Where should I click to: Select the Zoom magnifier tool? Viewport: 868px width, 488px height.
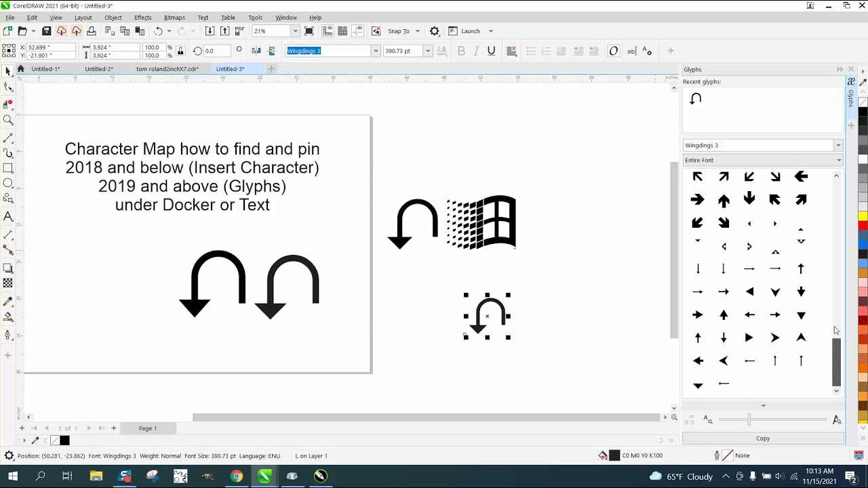[x=8, y=120]
